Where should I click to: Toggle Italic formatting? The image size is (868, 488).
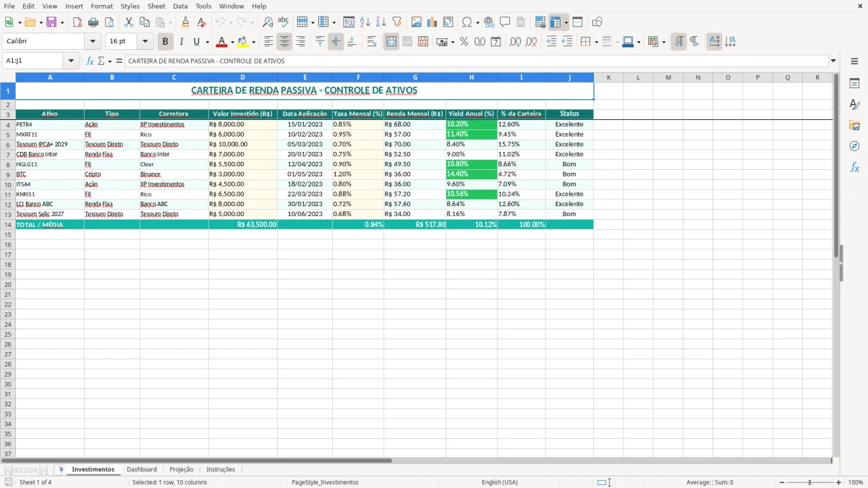tap(181, 42)
